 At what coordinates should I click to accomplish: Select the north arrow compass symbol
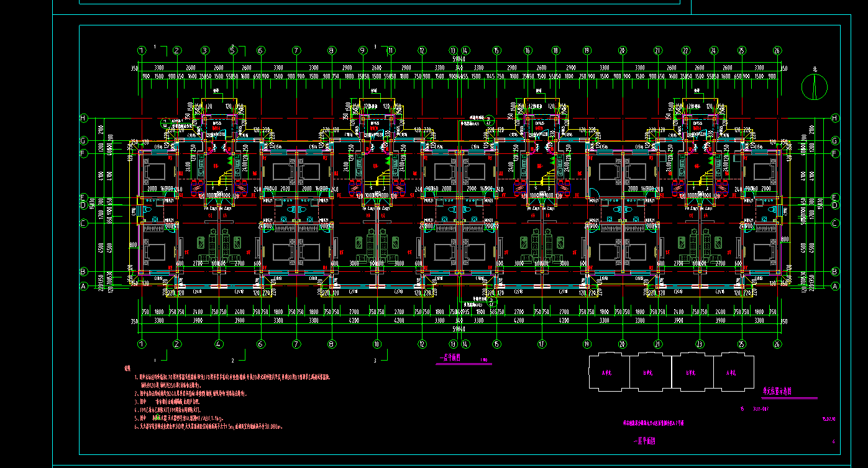[815, 87]
